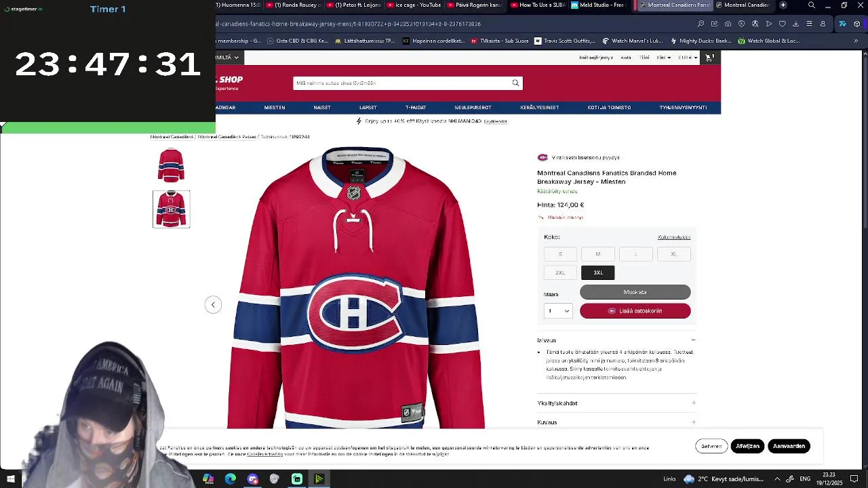Click the play arrow icon in address bar
This screenshot has width=868, height=488.
coord(768,24)
